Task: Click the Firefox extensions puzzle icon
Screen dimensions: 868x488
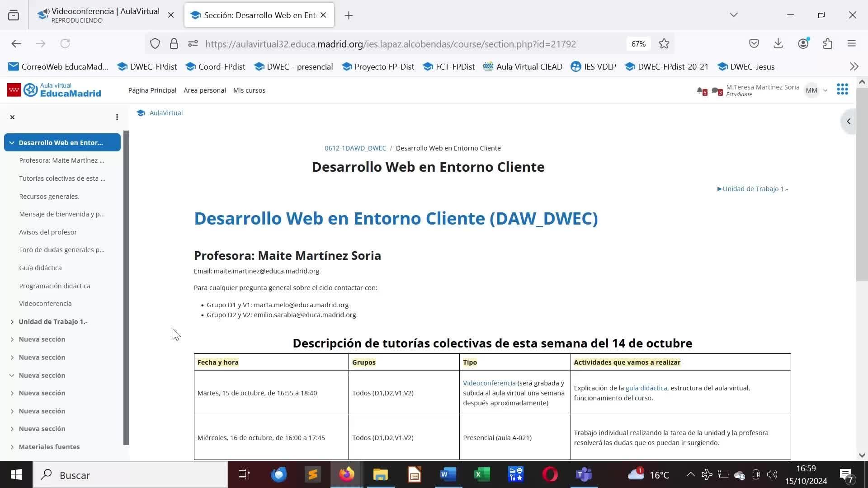Action: click(x=827, y=44)
